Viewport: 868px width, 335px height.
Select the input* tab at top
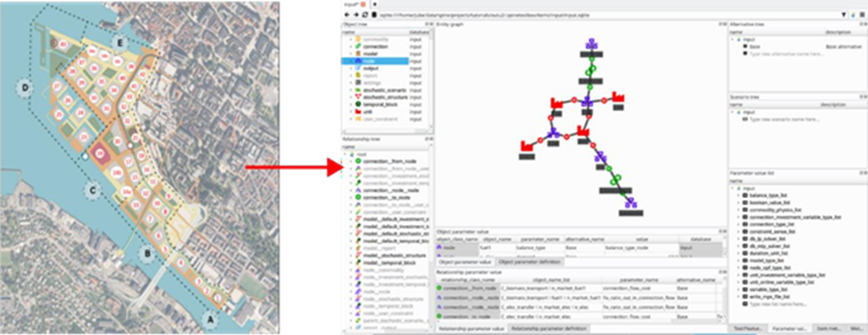pos(355,4)
